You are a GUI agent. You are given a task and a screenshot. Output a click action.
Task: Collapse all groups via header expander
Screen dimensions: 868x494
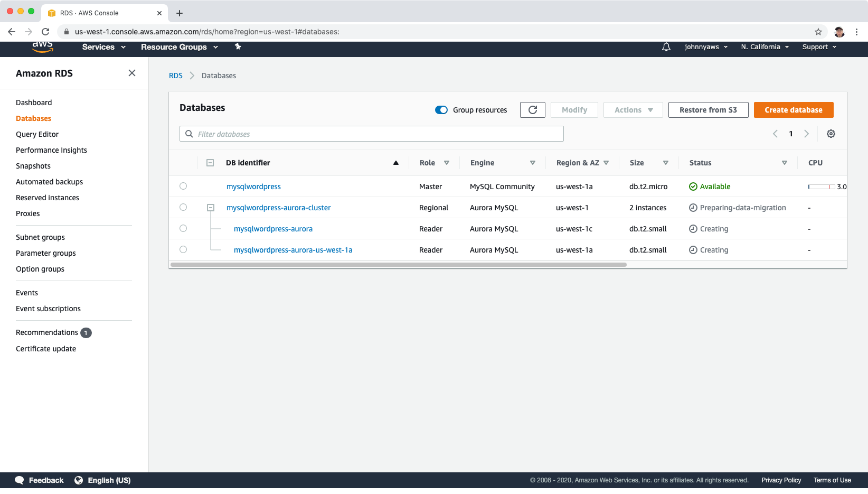tap(210, 163)
